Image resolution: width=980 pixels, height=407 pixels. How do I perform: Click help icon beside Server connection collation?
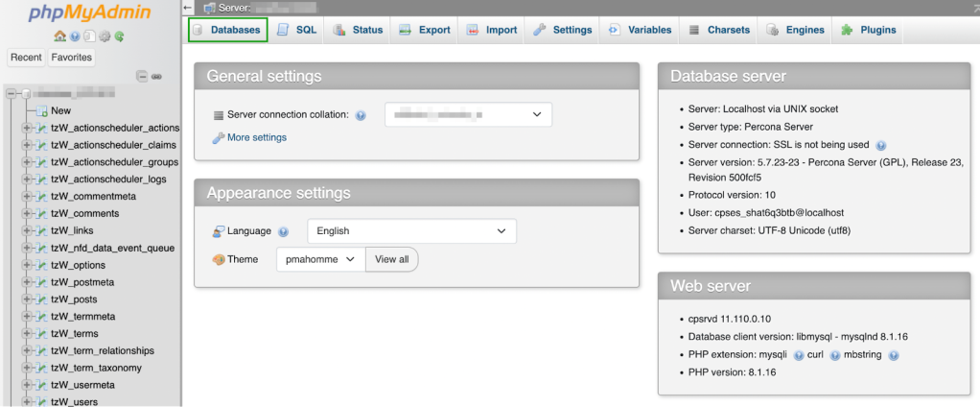[361, 115]
